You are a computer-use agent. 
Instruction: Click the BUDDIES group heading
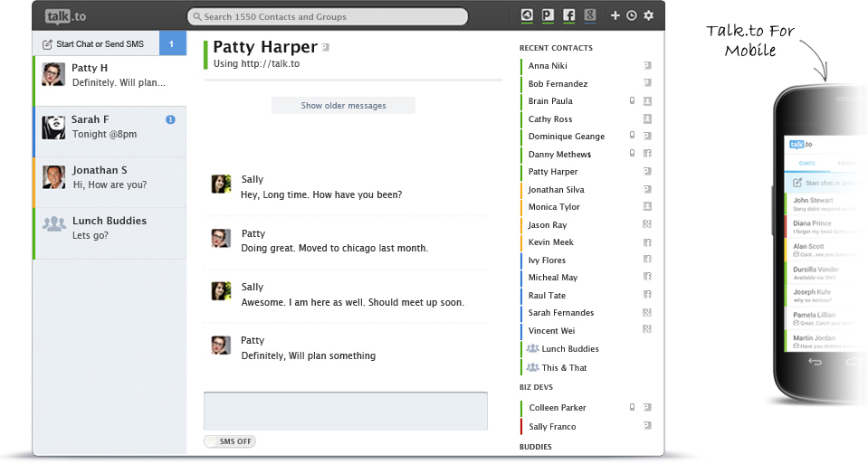[x=535, y=447]
